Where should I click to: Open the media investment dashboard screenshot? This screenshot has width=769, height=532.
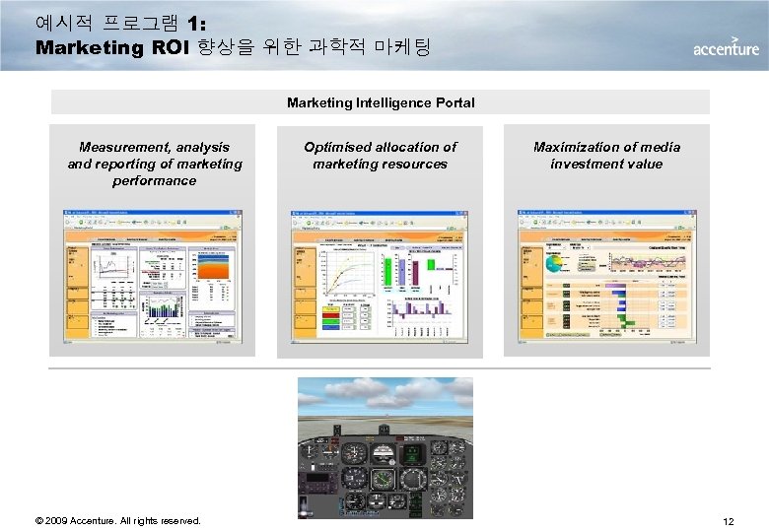coord(606,277)
